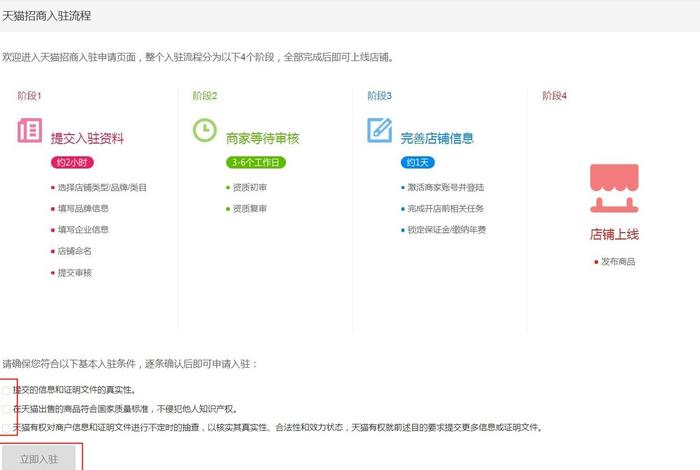
Task: Click the sentence 请确保您符合以下基本入驻条件
Action: (x=130, y=364)
